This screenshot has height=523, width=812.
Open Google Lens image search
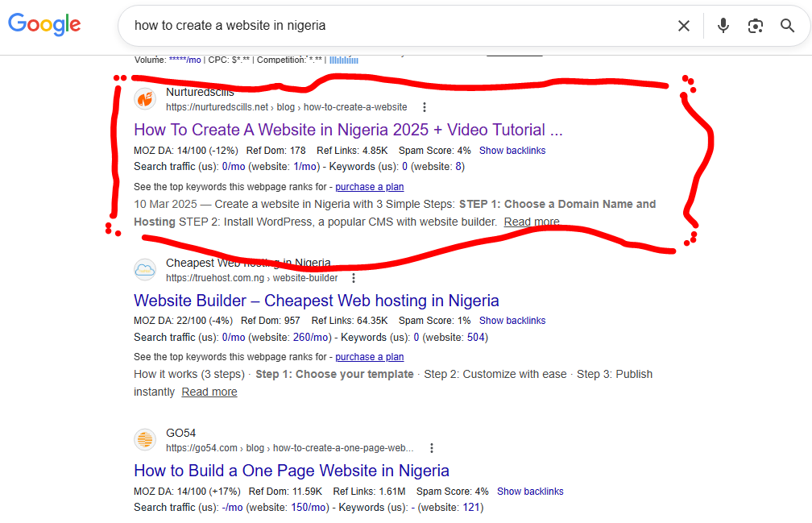click(x=755, y=26)
